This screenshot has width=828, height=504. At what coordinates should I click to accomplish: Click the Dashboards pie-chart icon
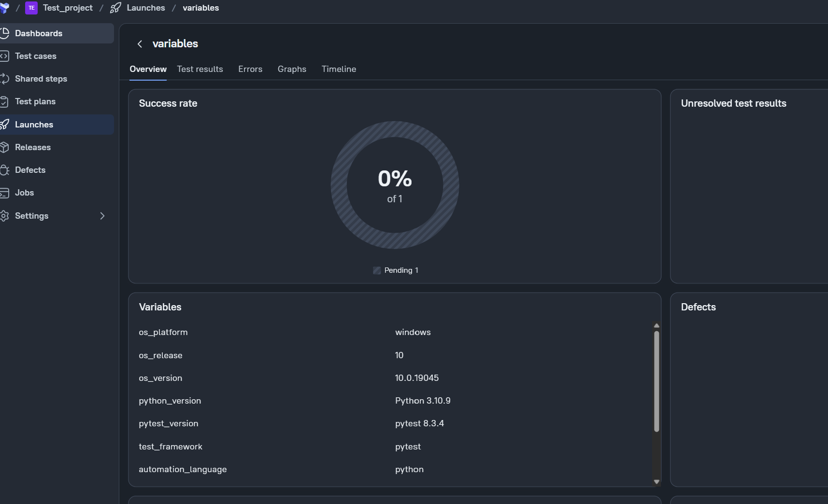[4, 33]
